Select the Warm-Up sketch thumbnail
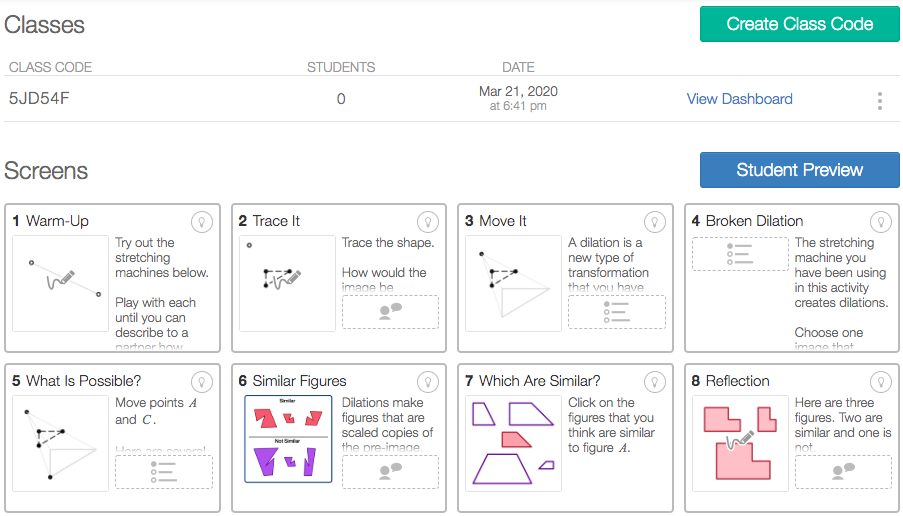903x516 pixels. coord(60,283)
